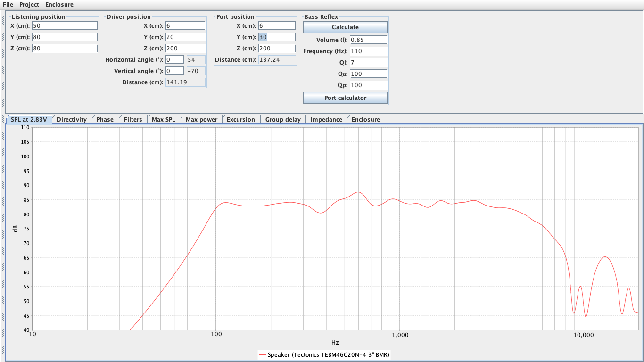Image resolution: width=644 pixels, height=362 pixels.
Task: Open the Enclosure menu
Action: (58, 4)
